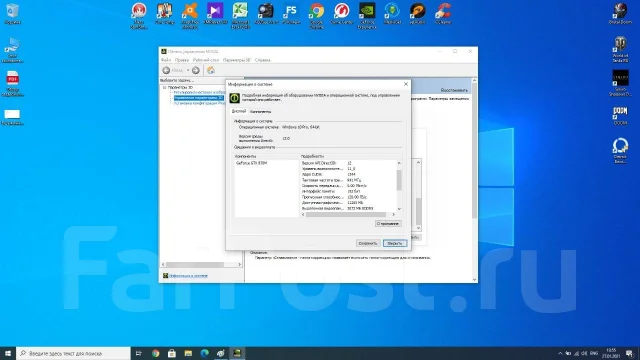Screen dimensions: 640x360
Task: Open Chrome from the taskbar
Action: (156, 353)
